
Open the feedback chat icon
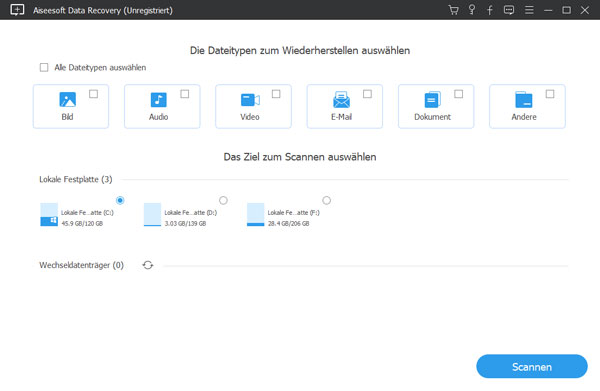509,10
